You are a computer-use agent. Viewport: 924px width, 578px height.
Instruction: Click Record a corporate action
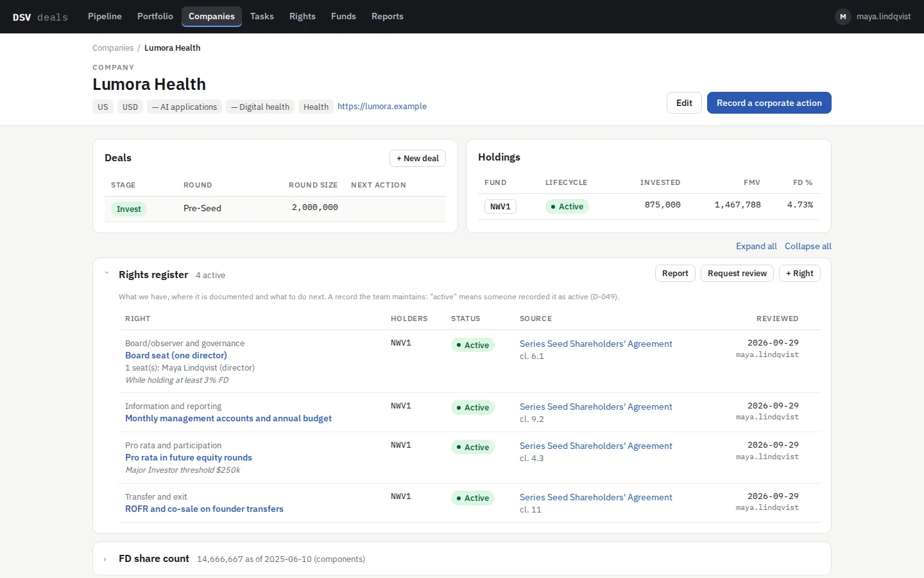coord(769,103)
